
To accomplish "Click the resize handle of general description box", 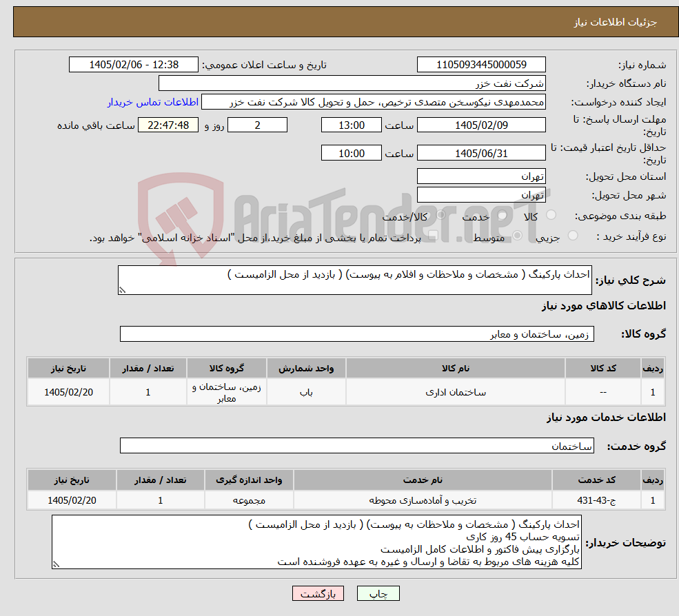I will pos(123,290).
